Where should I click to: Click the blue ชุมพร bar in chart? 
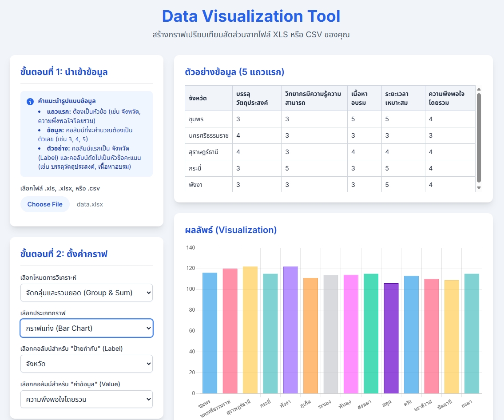pos(210,333)
